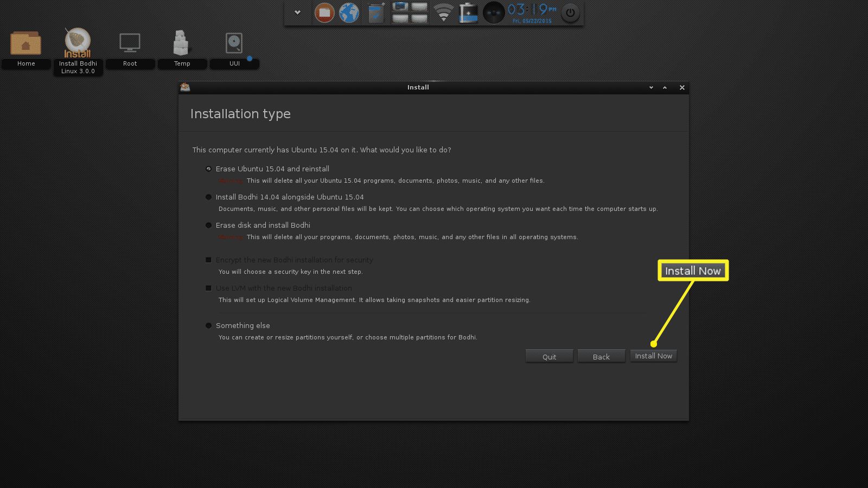Open the Root desktop icon
Image resolution: width=868 pixels, height=488 pixels.
coord(130,43)
